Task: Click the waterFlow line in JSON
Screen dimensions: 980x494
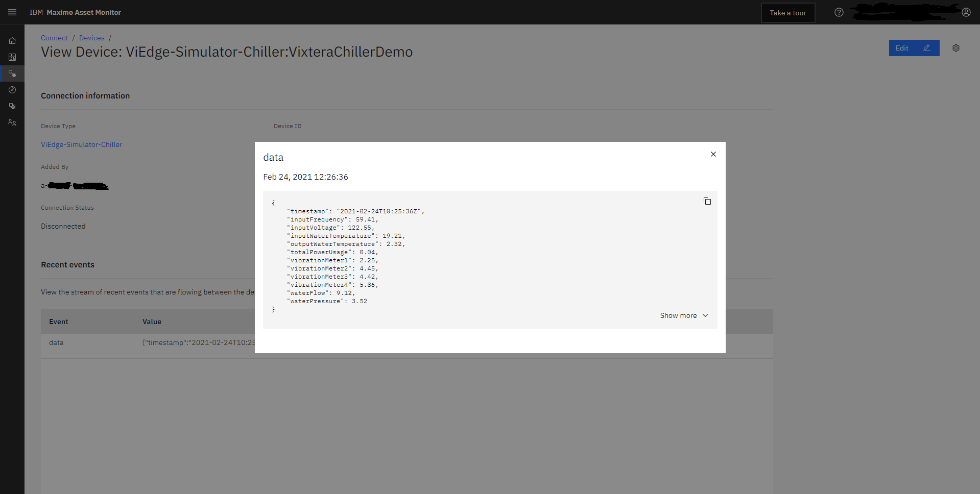Action: coord(321,293)
